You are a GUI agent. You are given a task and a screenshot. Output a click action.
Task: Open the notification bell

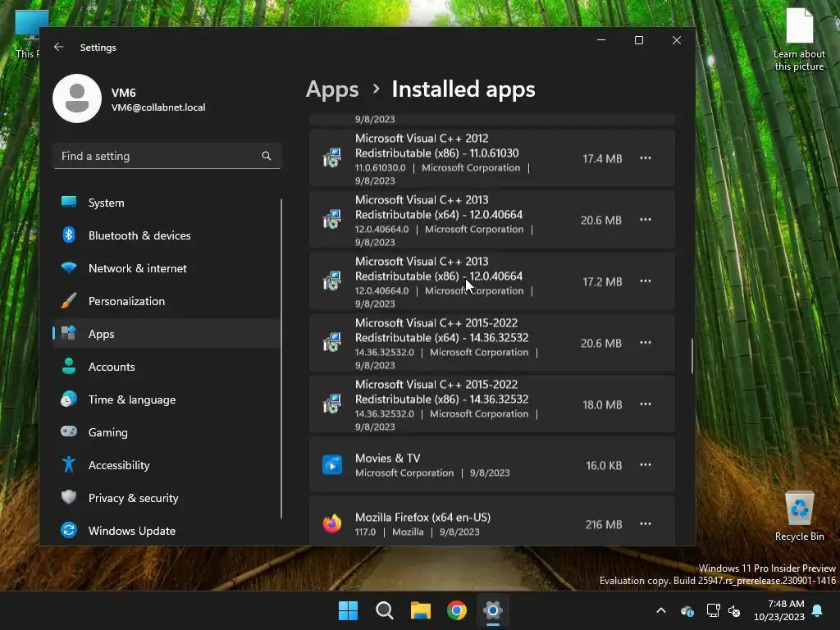click(818, 610)
